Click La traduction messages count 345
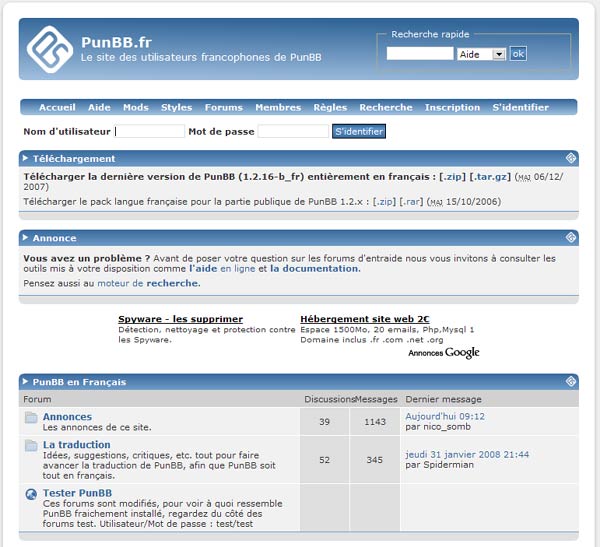Screen dimensions: 600x547 tap(375, 460)
